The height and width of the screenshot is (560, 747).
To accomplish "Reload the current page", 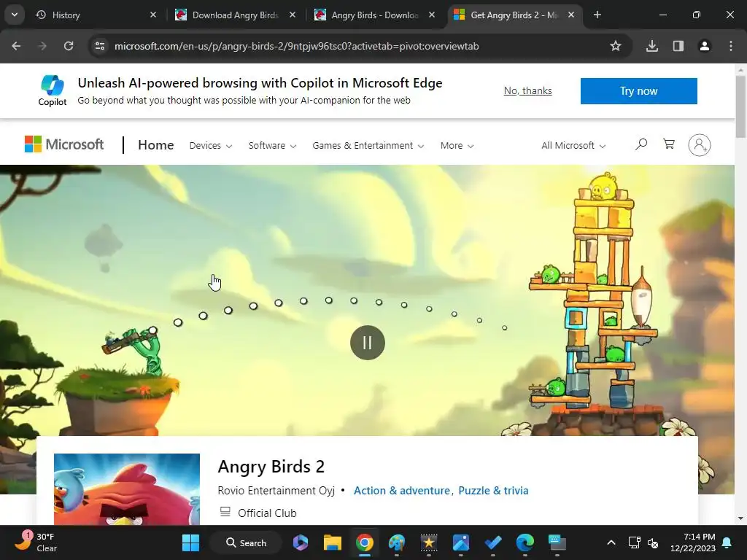I will [69, 46].
